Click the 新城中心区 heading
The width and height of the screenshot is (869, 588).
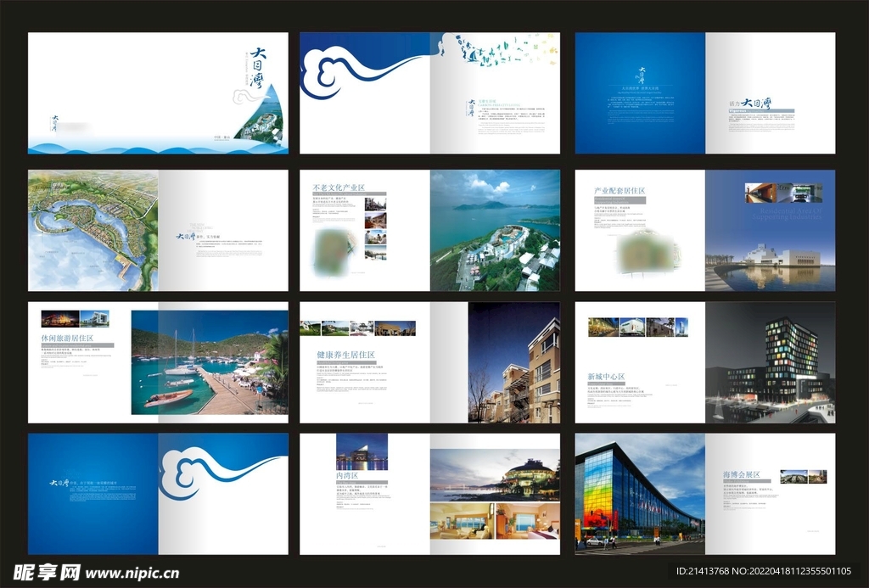tap(606, 376)
